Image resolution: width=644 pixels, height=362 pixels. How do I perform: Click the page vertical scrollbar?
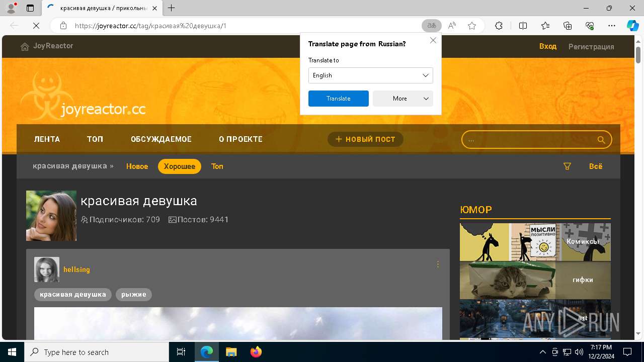click(638, 54)
